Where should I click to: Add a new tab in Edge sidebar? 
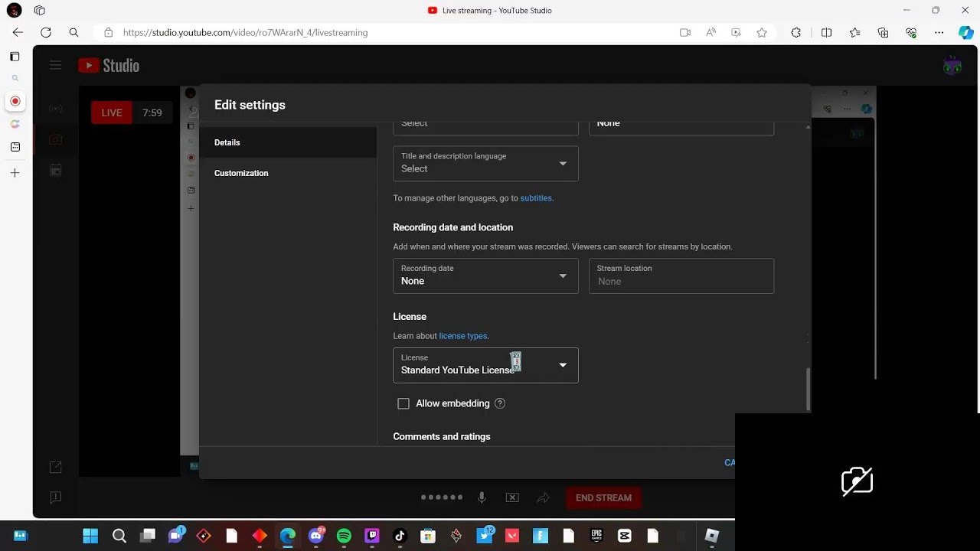tap(15, 173)
